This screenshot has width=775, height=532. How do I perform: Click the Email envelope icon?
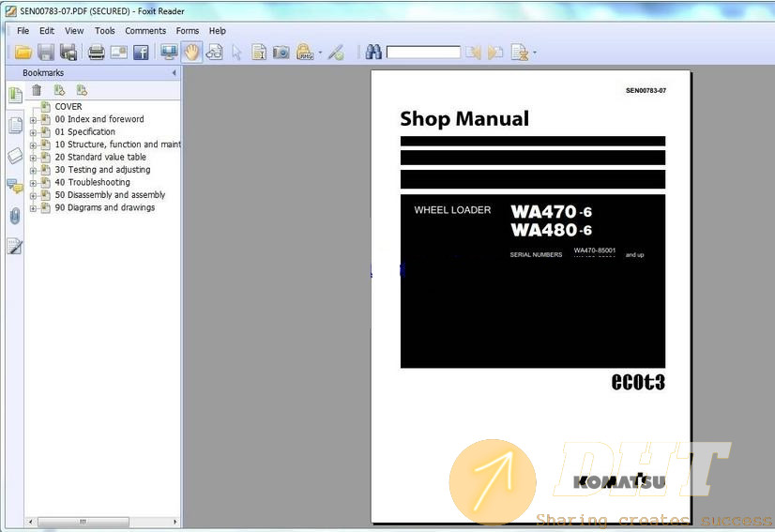point(118,52)
